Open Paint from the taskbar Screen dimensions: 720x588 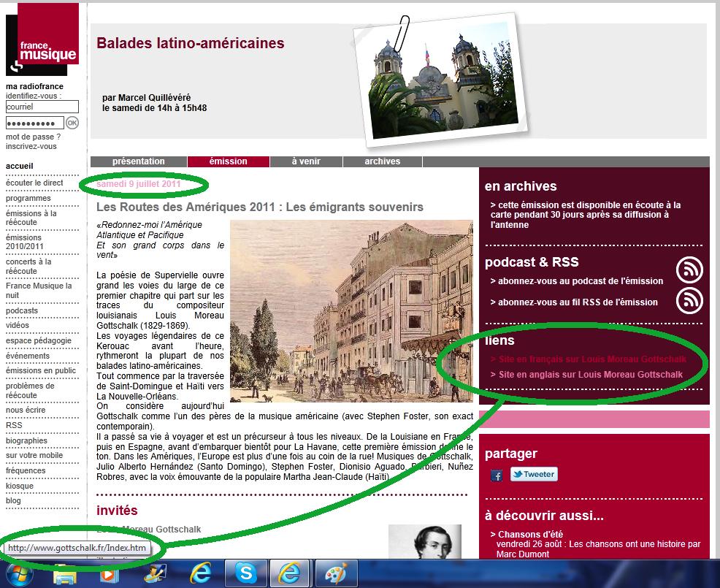tap(337, 574)
